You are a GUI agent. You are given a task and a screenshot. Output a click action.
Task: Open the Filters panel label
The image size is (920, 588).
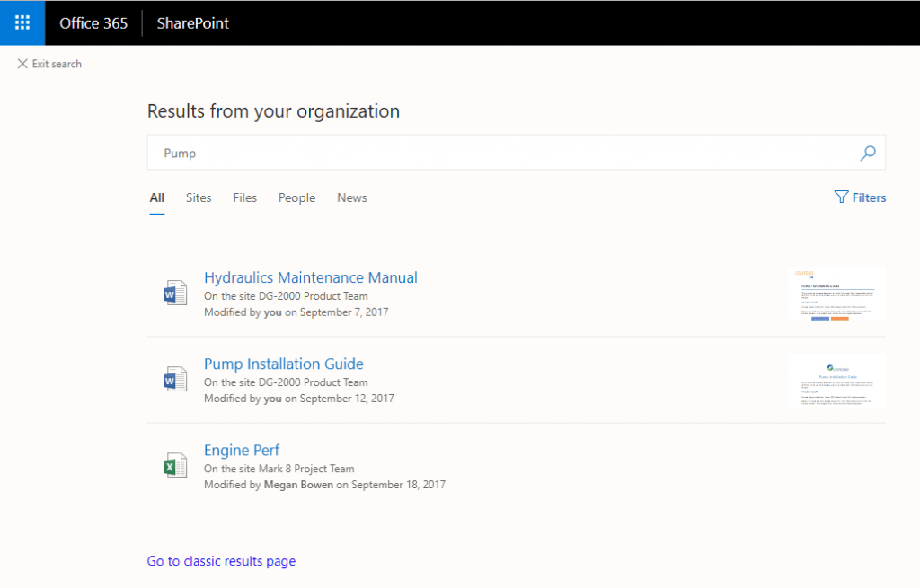869,197
